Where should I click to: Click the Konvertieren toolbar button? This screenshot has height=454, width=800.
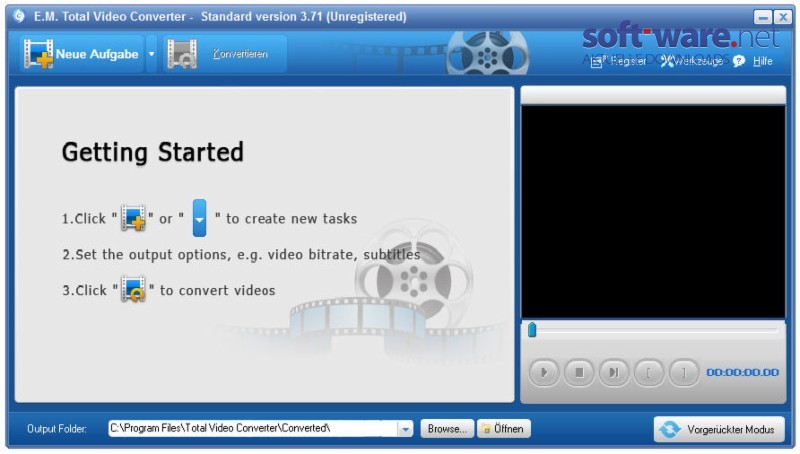point(224,54)
